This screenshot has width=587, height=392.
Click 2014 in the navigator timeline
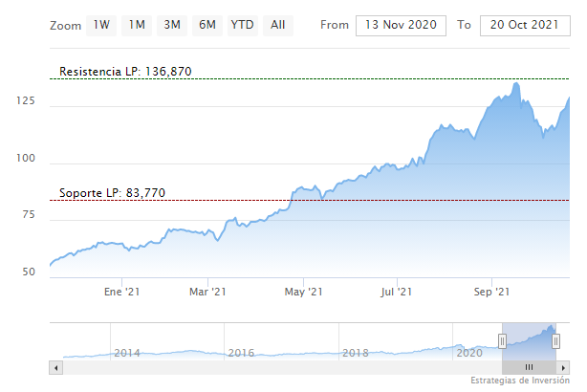(127, 353)
